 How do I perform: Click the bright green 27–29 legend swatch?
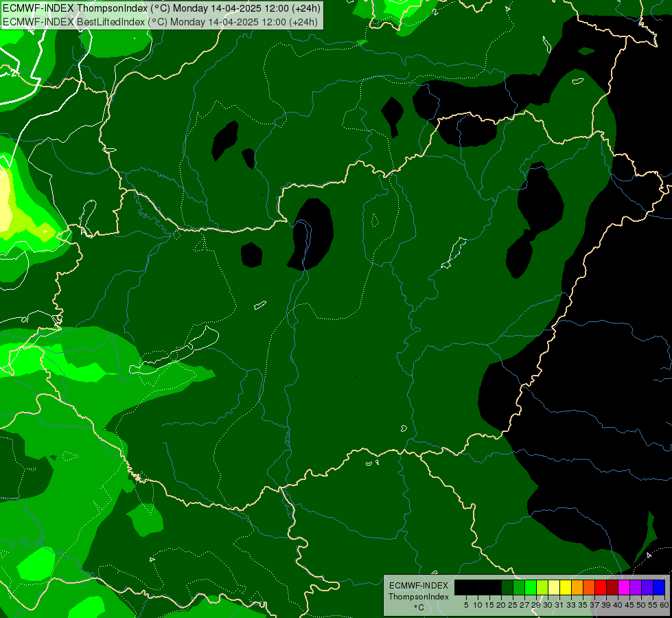pos(531,587)
